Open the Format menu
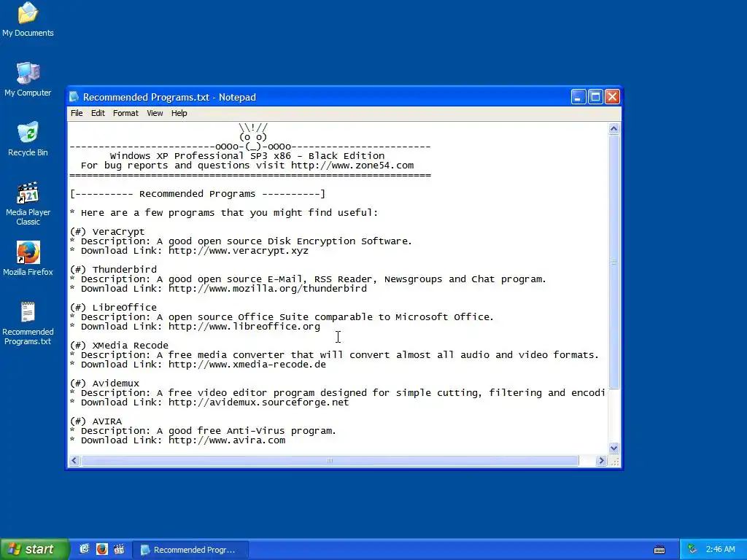 pyautogui.click(x=125, y=113)
